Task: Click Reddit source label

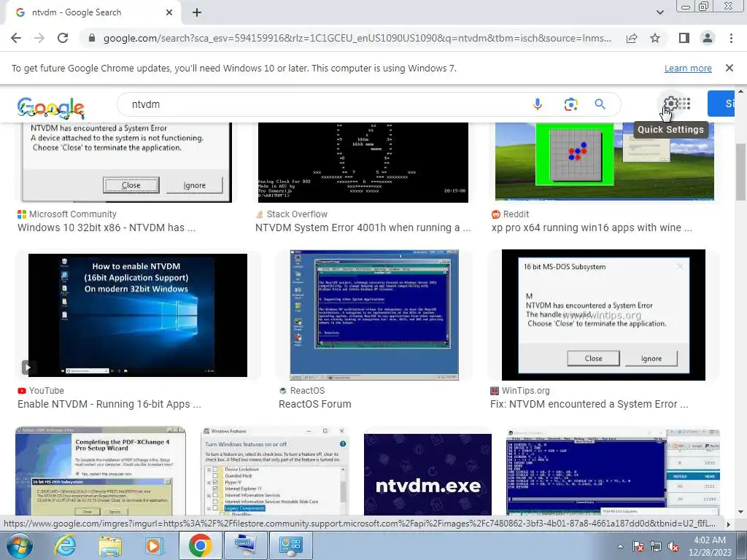Action: [x=516, y=214]
